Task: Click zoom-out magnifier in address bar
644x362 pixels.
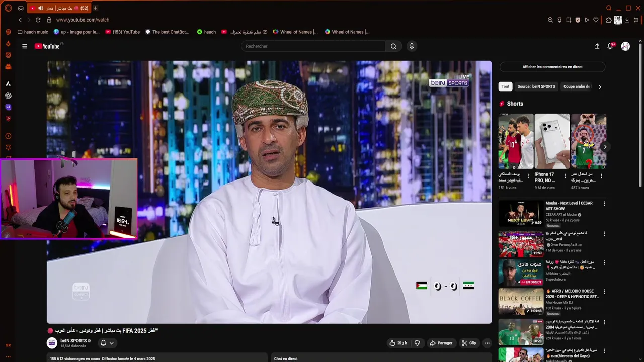Action: point(550,20)
